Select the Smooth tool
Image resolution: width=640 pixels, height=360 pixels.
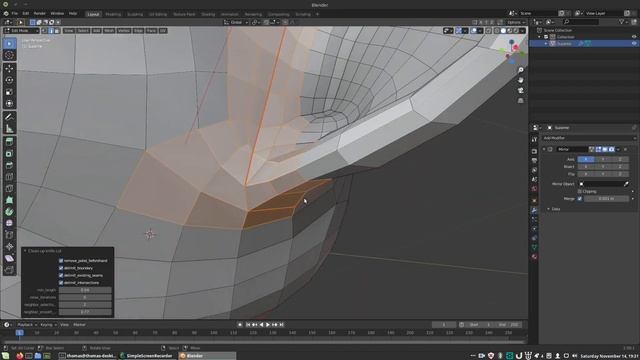[x=9, y=223]
